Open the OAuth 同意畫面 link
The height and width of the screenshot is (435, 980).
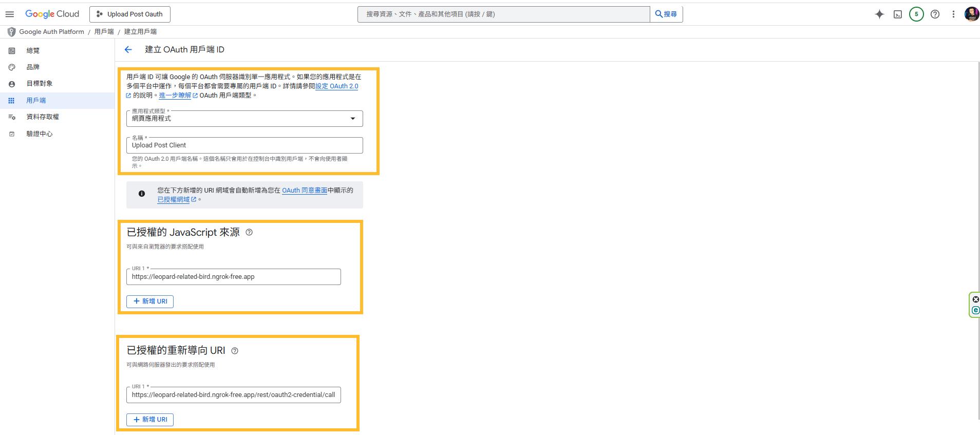[305, 190]
